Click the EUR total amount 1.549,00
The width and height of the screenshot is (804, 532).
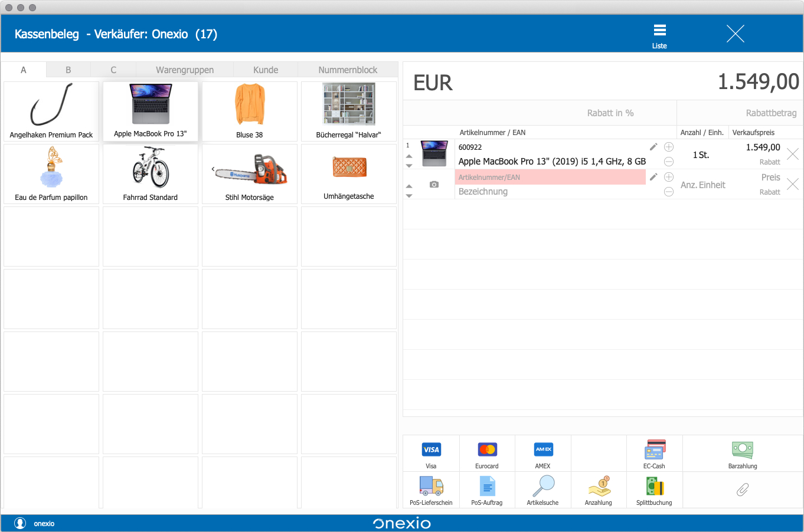[x=759, y=81]
